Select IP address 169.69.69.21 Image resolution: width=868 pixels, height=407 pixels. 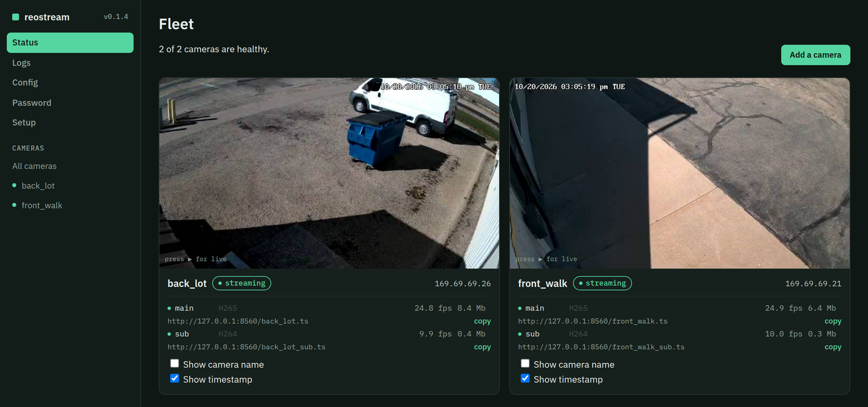coord(813,284)
